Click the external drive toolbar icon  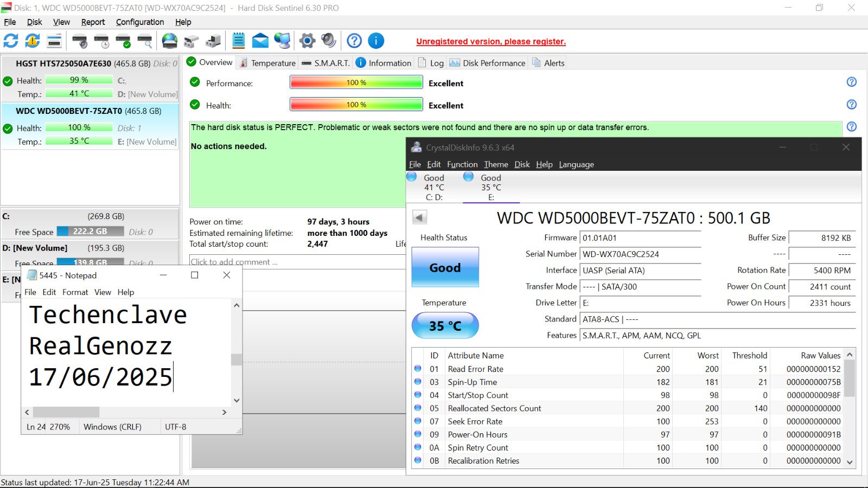pos(192,41)
